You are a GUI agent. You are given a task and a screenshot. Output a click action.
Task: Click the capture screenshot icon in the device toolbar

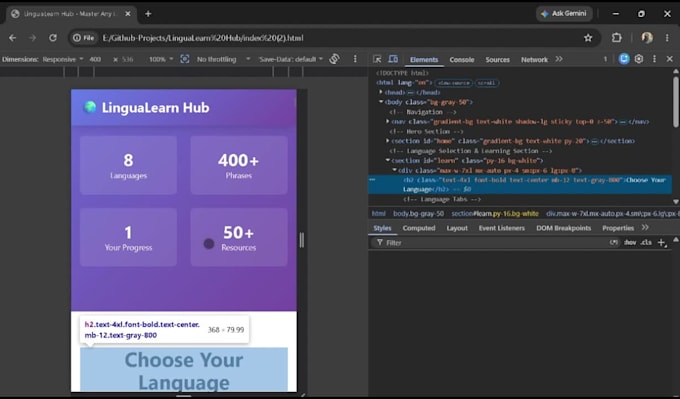click(x=185, y=59)
